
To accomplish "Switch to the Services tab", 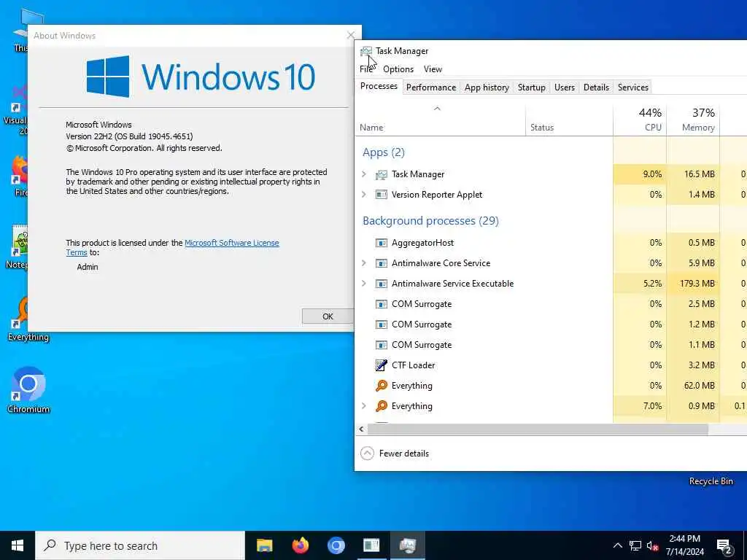I will pyautogui.click(x=632, y=87).
